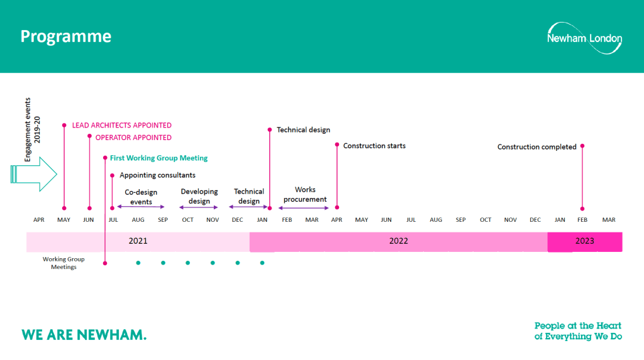Click the "Construction completed" milestone label
This screenshot has height=360, width=644.
pyautogui.click(x=536, y=147)
